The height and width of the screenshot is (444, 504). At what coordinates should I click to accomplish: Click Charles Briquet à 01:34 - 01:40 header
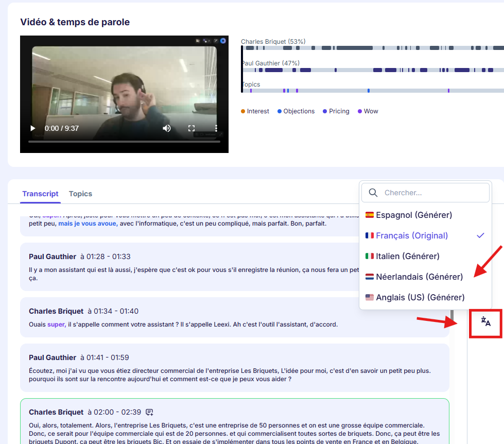pos(83,311)
